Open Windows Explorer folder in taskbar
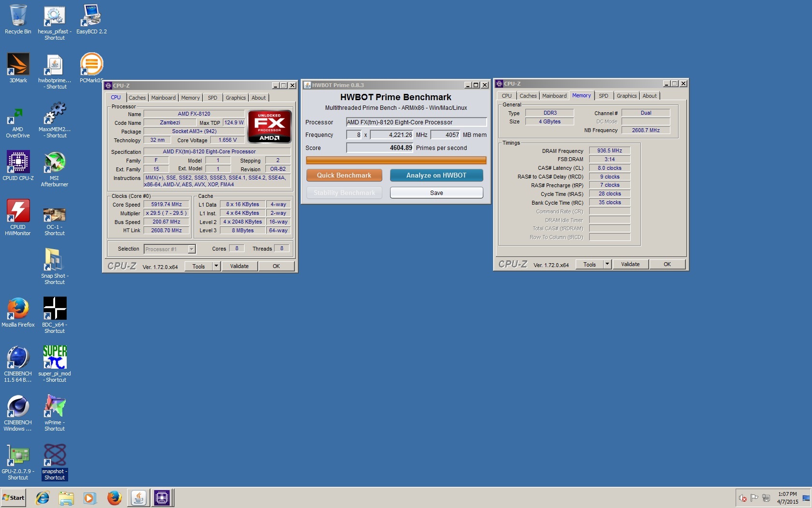Image resolution: width=812 pixels, height=508 pixels. [66, 497]
